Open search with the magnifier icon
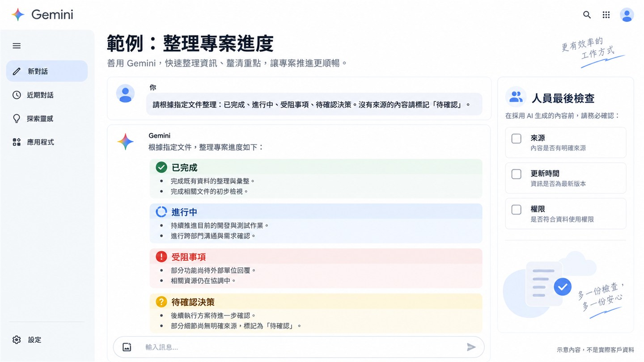 point(587,15)
